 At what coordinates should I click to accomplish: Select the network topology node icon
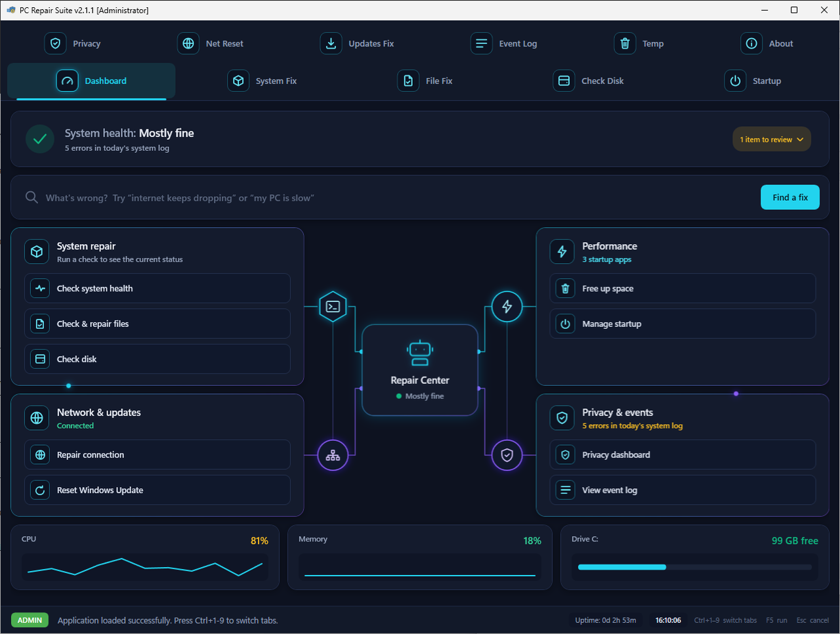click(333, 455)
